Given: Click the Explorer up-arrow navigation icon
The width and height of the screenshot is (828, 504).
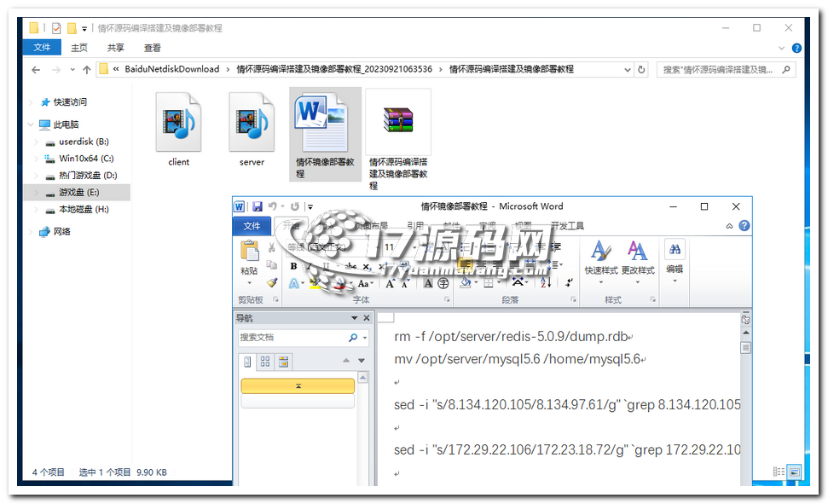Looking at the screenshot, I should pyautogui.click(x=86, y=69).
